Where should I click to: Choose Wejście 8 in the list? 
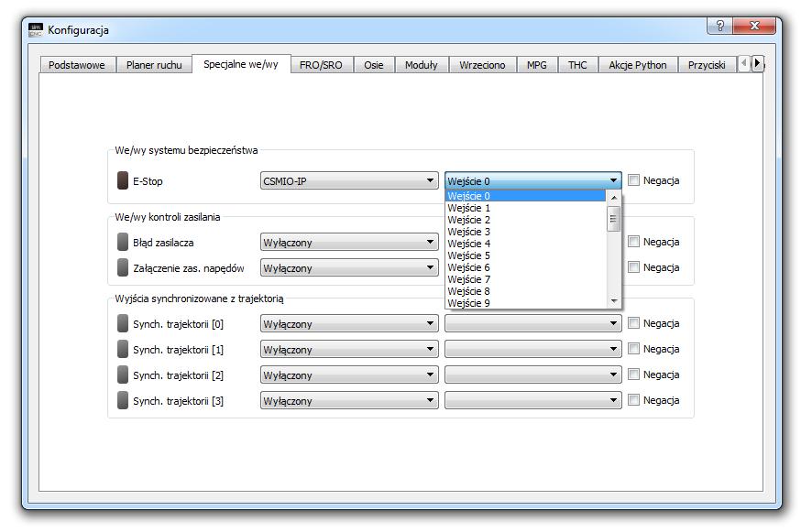(x=526, y=291)
